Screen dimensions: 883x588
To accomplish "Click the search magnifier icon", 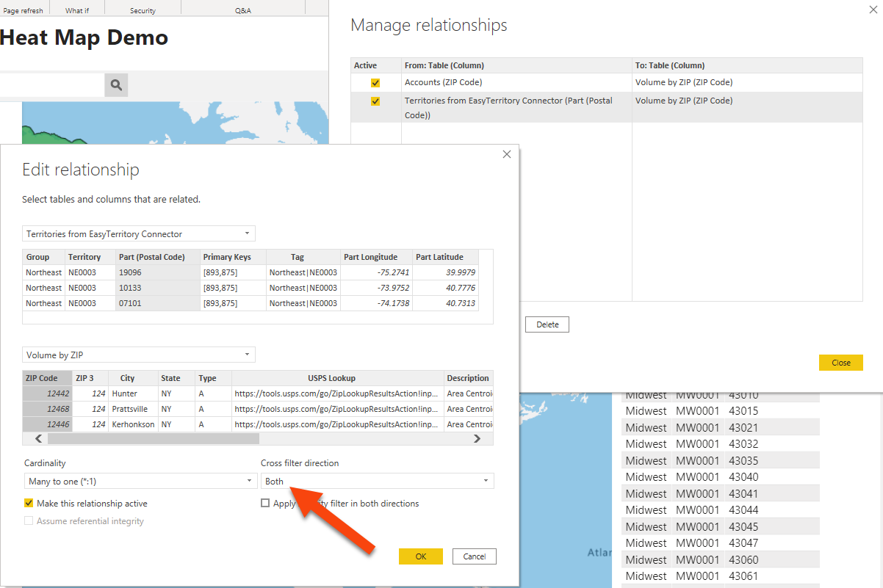I will click(x=116, y=85).
